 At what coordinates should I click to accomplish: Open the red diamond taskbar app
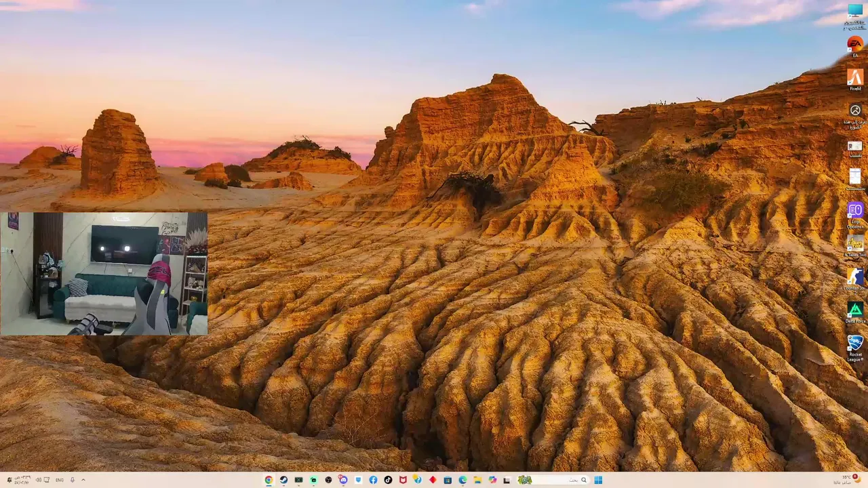coord(433,480)
